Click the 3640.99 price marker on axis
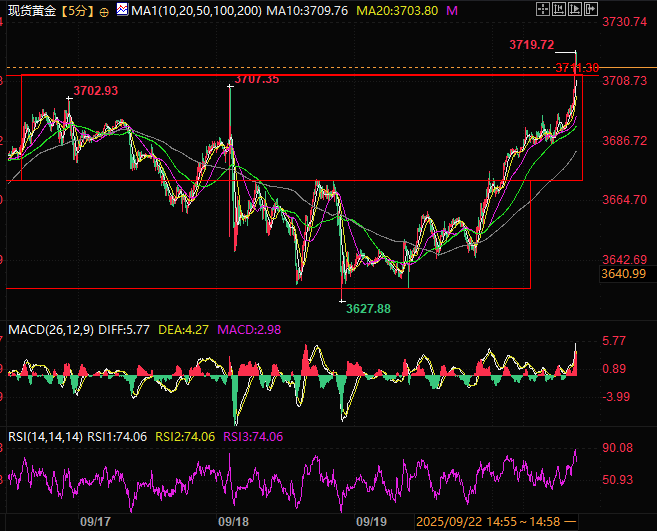This screenshot has height=531, width=657. (x=623, y=274)
